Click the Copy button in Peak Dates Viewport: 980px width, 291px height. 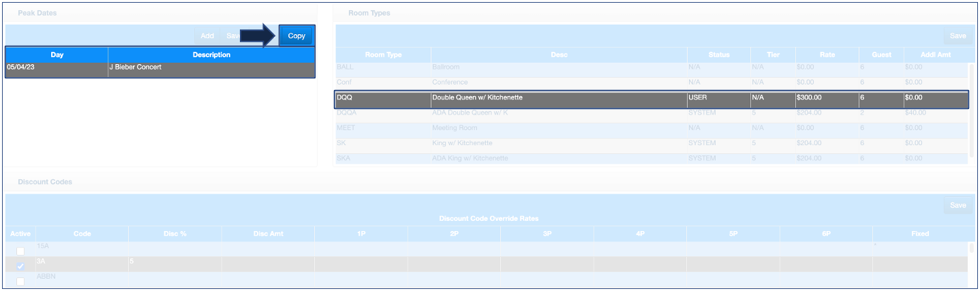click(296, 36)
